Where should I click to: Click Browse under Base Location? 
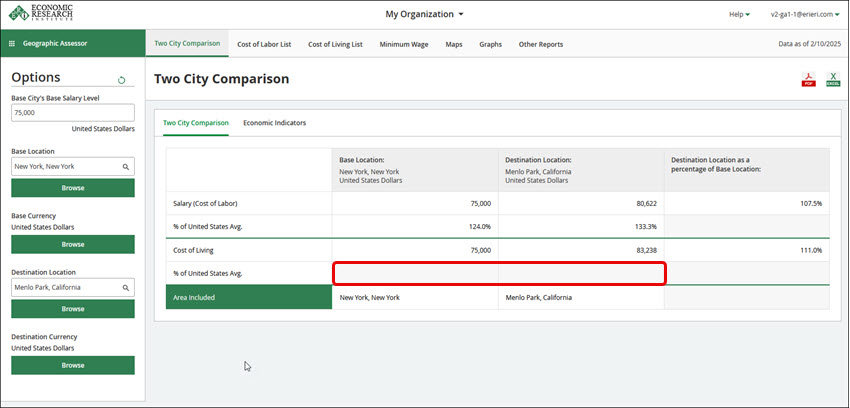[x=73, y=188]
